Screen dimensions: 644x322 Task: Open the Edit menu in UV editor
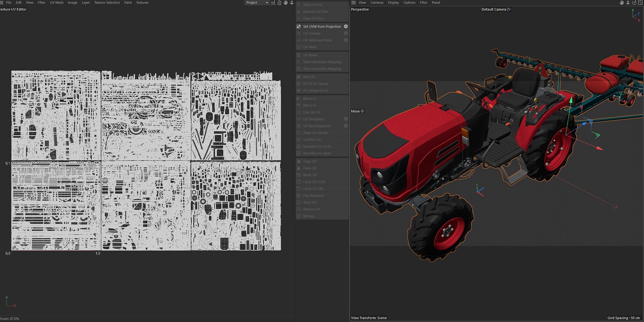pyautogui.click(x=18, y=3)
